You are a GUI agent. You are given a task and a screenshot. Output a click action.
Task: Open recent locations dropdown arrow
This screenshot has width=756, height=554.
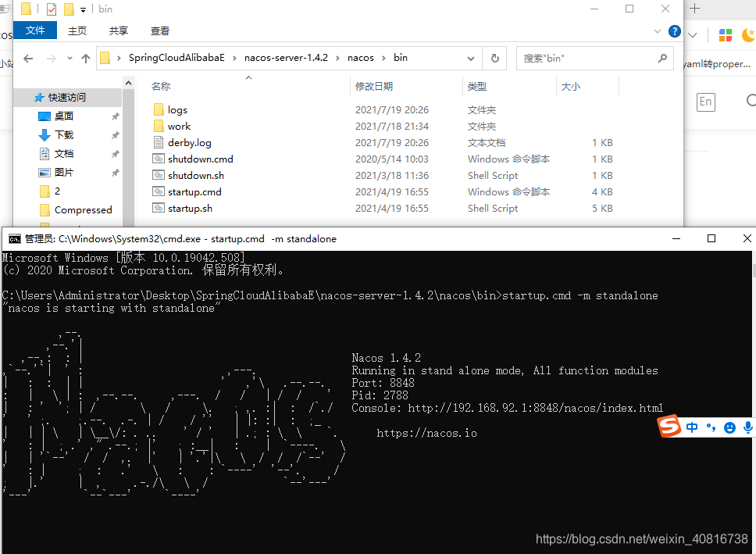click(x=70, y=59)
